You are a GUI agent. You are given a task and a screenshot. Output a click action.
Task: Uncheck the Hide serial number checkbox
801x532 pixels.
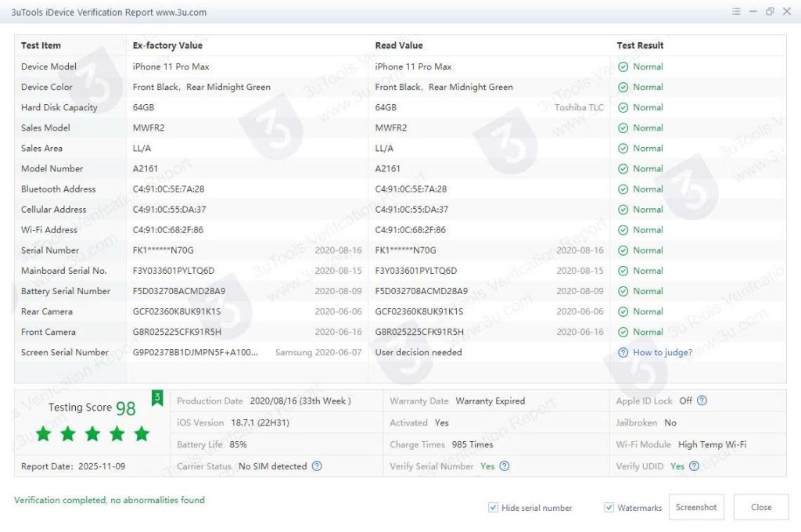[493, 508]
